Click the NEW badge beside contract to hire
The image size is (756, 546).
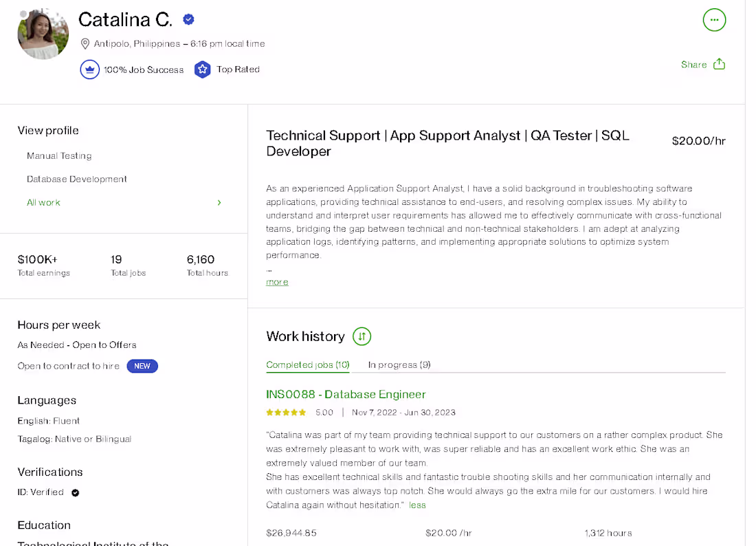(x=142, y=366)
